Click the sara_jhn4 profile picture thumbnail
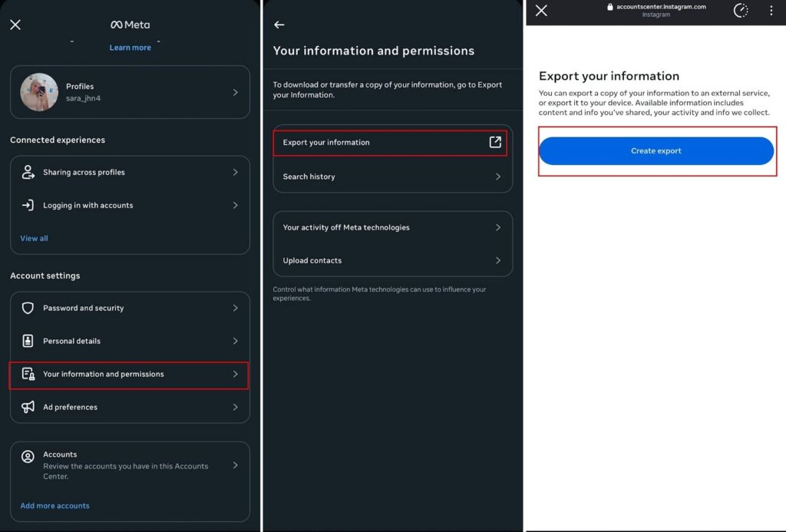Viewport: 786px width, 532px height. 38,92
